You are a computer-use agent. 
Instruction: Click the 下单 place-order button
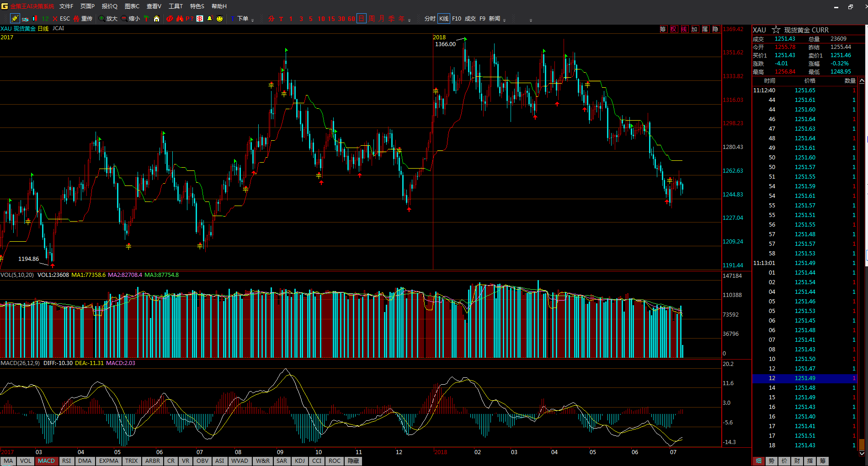click(x=239, y=19)
